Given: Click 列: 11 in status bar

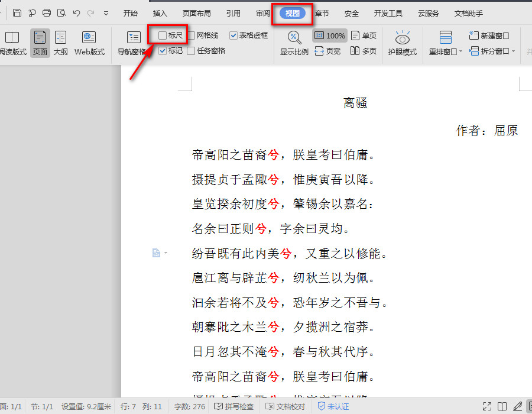Looking at the screenshot, I should (x=152, y=406).
